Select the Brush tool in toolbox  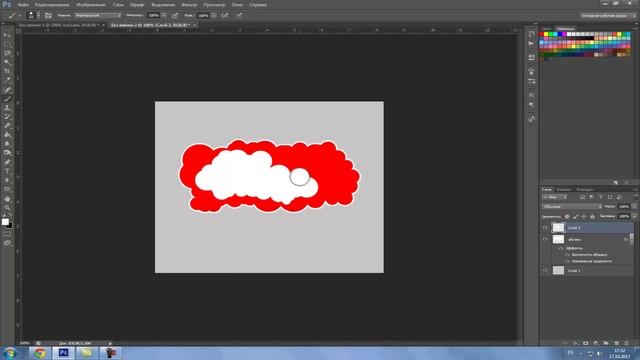(x=7, y=99)
